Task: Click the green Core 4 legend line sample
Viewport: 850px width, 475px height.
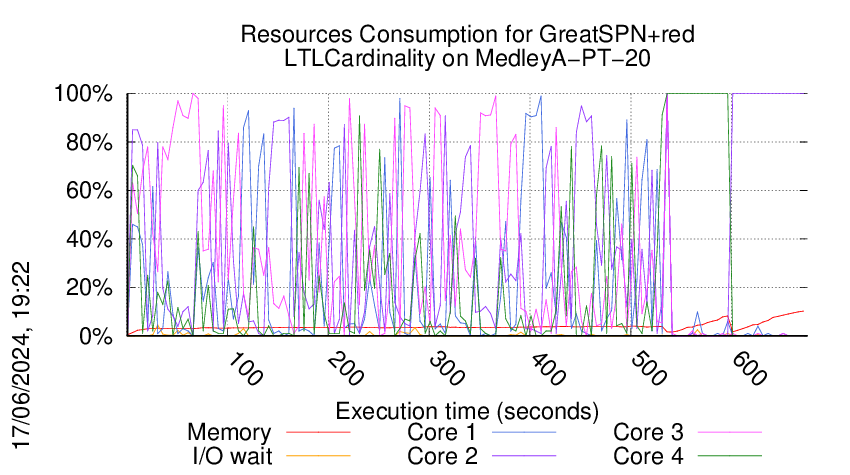Action: coord(730,456)
